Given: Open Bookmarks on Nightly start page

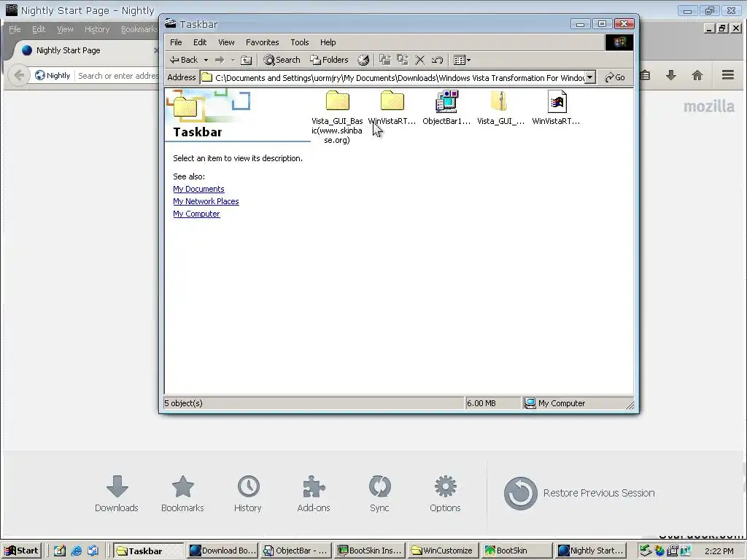Looking at the screenshot, I should click(x=182, y=494).
